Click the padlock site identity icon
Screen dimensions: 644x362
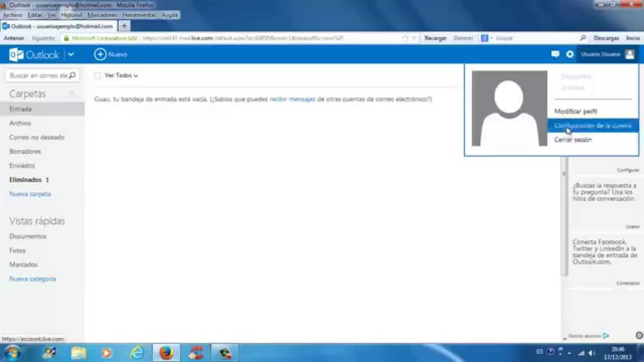click(66, 38)
